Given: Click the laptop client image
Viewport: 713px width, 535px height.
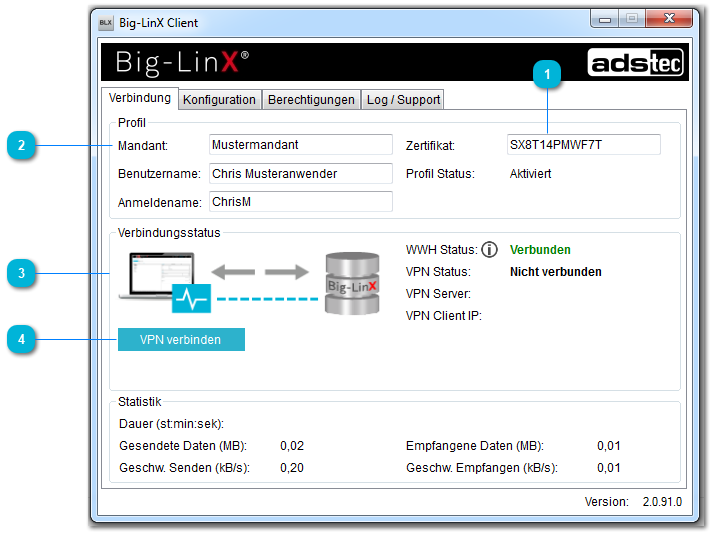Looking at the screenshot, I should coord(157,276).
